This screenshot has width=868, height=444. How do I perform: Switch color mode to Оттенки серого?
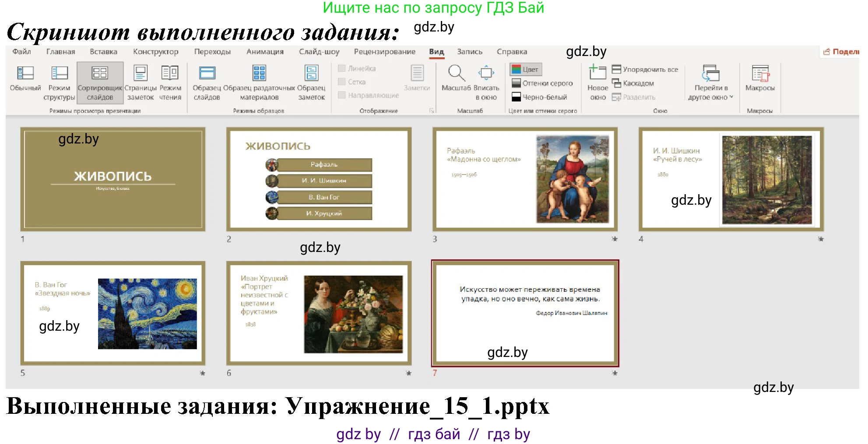pos(543,83)
